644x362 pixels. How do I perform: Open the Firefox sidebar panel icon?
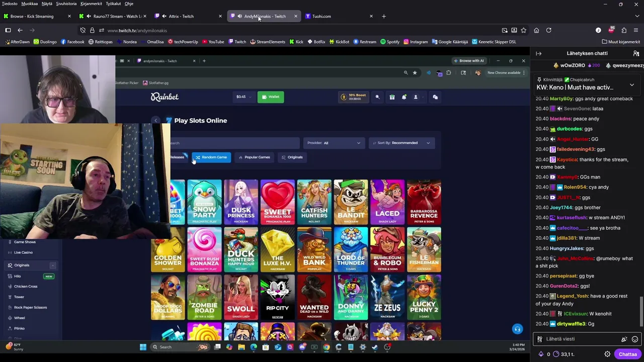(8, 30)
